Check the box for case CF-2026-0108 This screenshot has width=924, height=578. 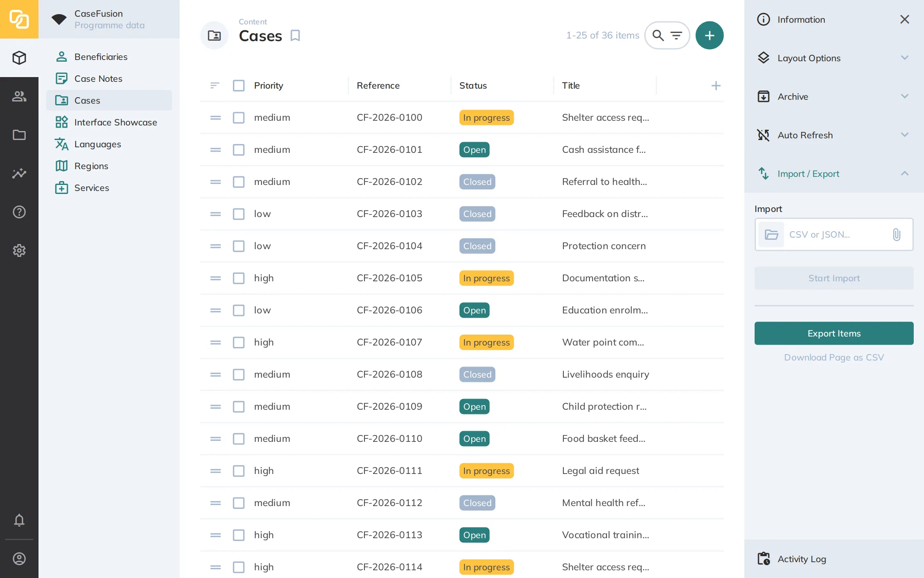click(x=239, y=375)
